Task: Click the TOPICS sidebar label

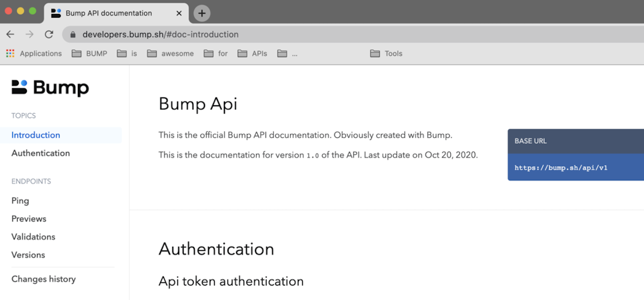Action: [x=24, y=116]
